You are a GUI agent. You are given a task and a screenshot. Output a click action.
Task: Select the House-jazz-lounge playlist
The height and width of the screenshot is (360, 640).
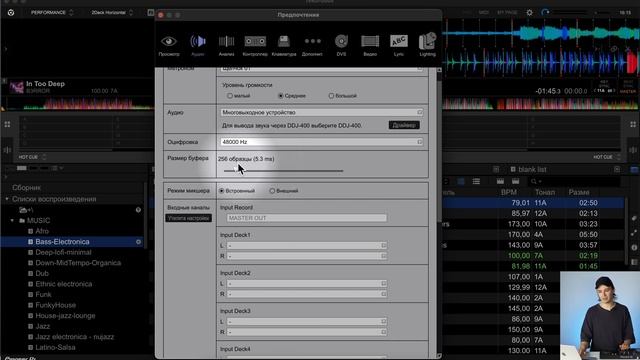click(x=65, y=316)
